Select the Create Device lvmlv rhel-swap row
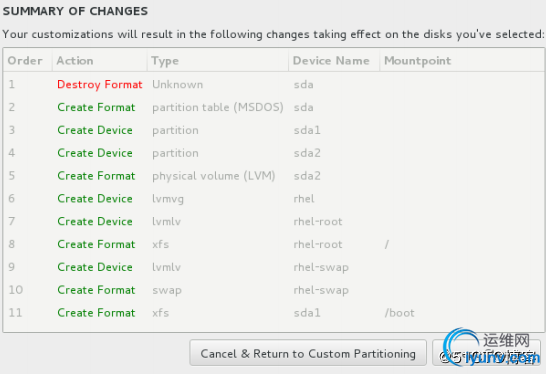The image size is (546, 374). [x=273, y=267]
